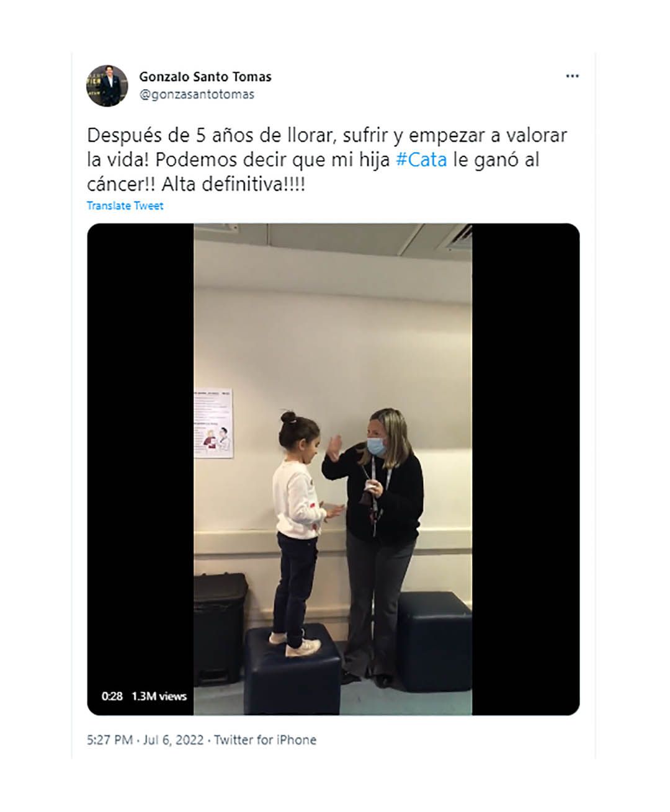Open the #Cata hashtag
This screenshot has height=812, width=670.
[x=421, y=159]
